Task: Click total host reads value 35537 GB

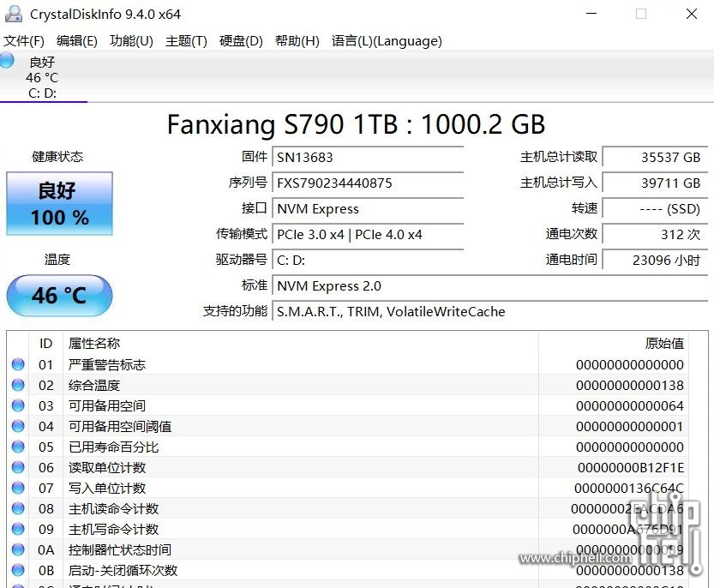Action: 655,157
